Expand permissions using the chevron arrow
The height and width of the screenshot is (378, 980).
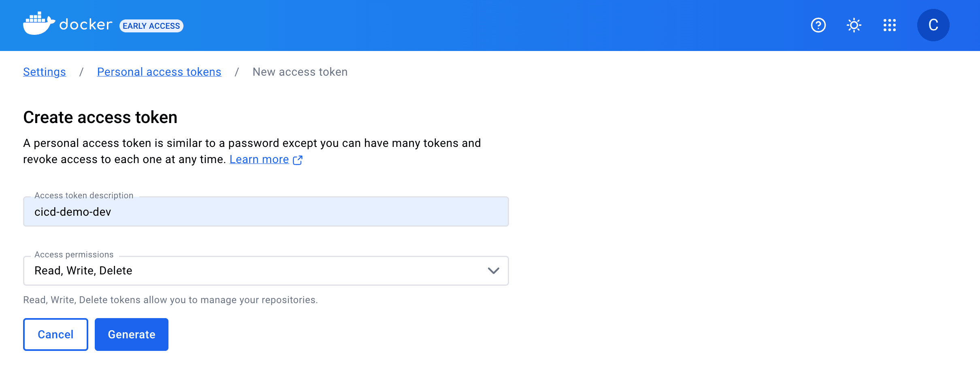(493, 271)
